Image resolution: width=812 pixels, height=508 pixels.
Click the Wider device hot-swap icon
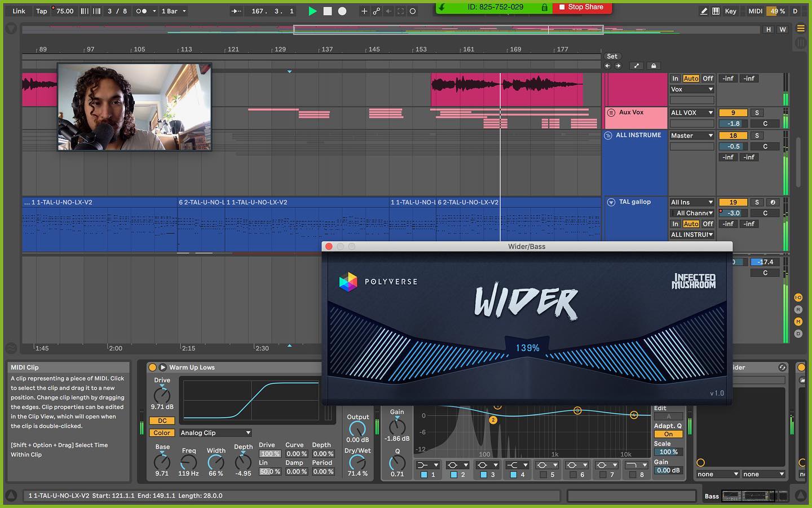coord(782,367)
